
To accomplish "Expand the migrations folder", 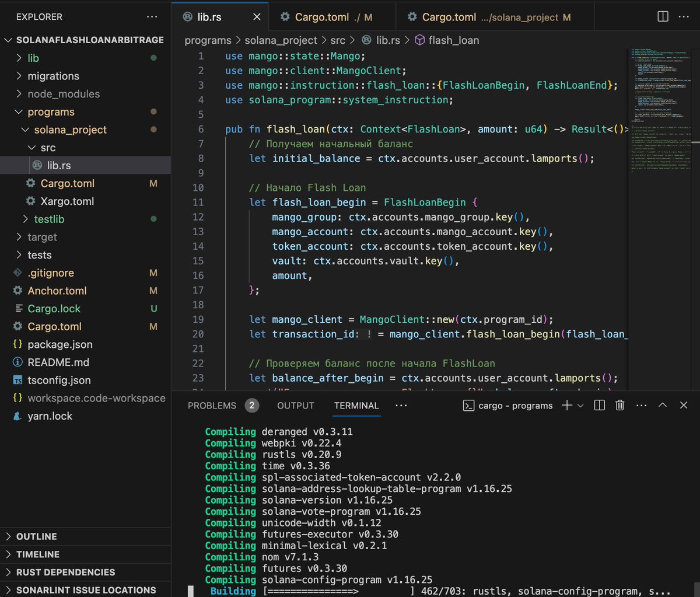I will [x=86, y=76].
